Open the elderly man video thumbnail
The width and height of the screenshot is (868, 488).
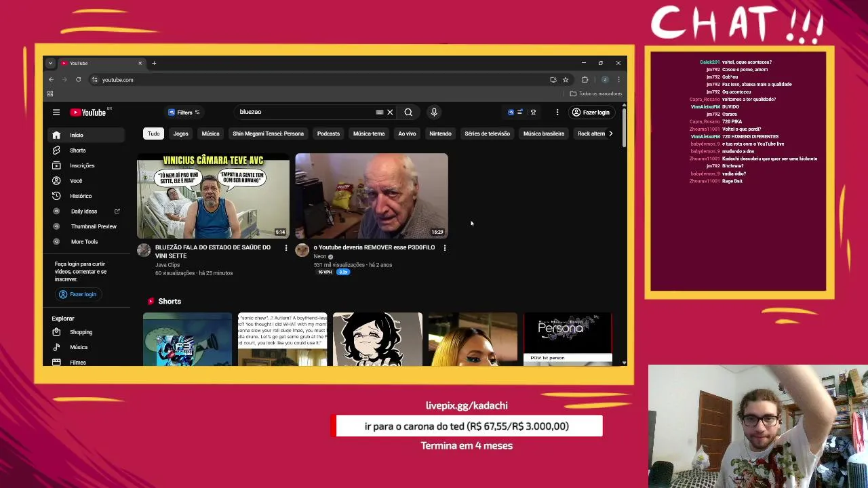[x=372, y=196]
